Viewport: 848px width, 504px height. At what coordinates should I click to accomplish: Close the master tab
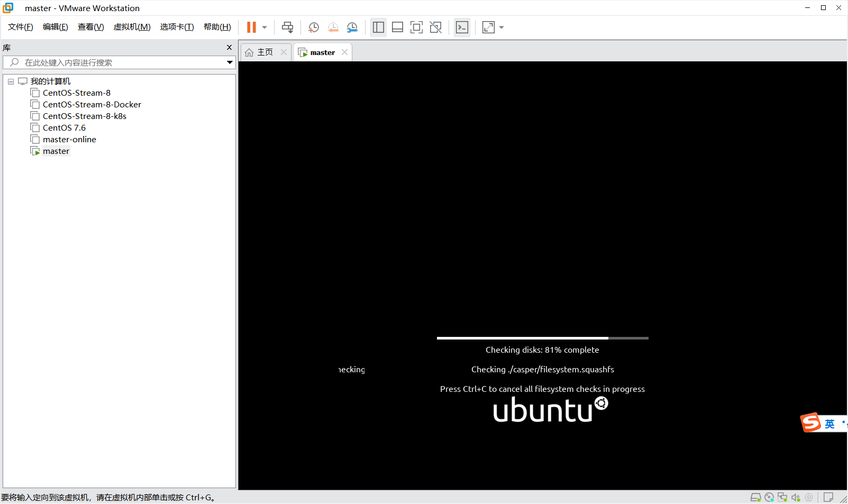tap(344, 52)
